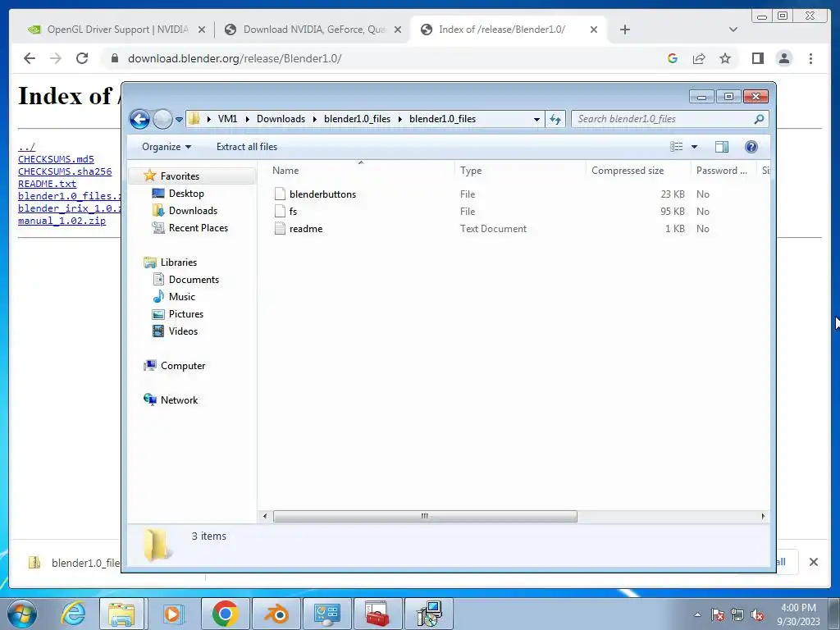Bookmark this page with star icon
This screenshot has width=840, height=630.
(x=725, y=58)
